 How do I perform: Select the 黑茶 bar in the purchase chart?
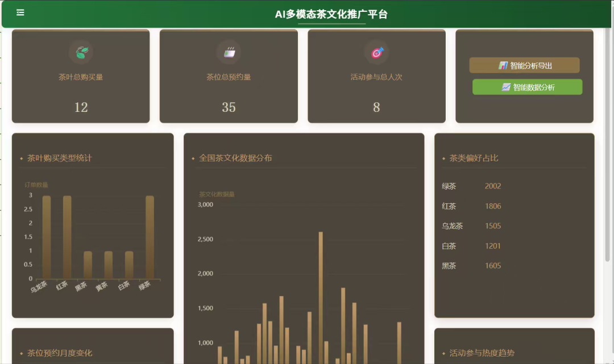coord(88,265)
